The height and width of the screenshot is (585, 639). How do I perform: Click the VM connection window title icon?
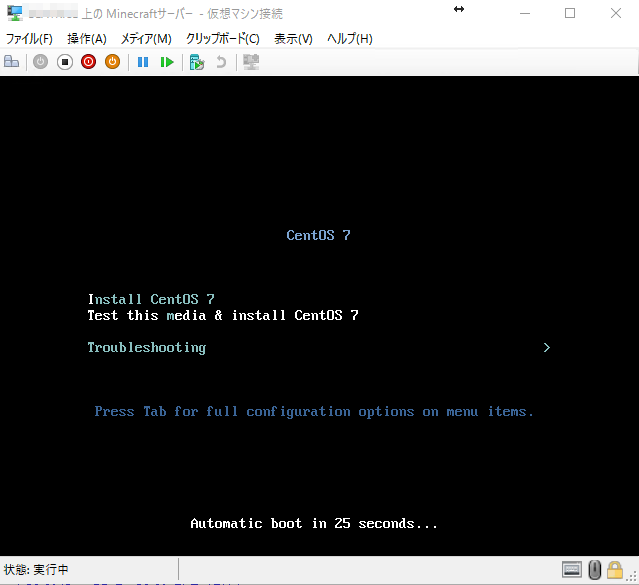coord(15,13)
